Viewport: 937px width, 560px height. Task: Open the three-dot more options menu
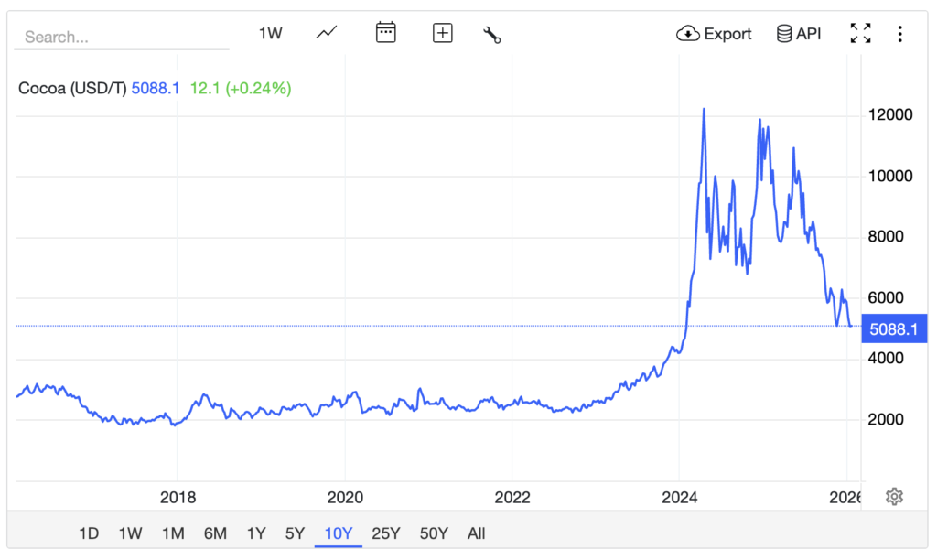click(900, 34)
